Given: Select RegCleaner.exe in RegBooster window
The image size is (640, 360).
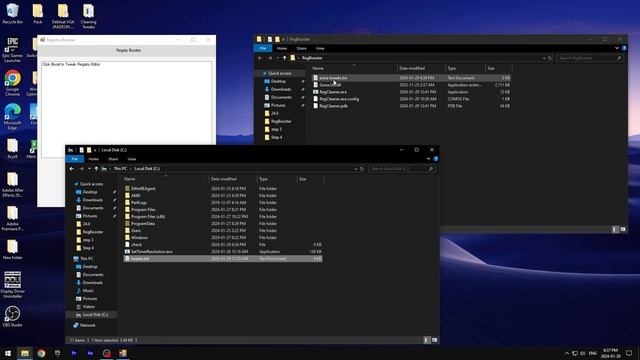Looking at the screenshot, I should [411, 92].
